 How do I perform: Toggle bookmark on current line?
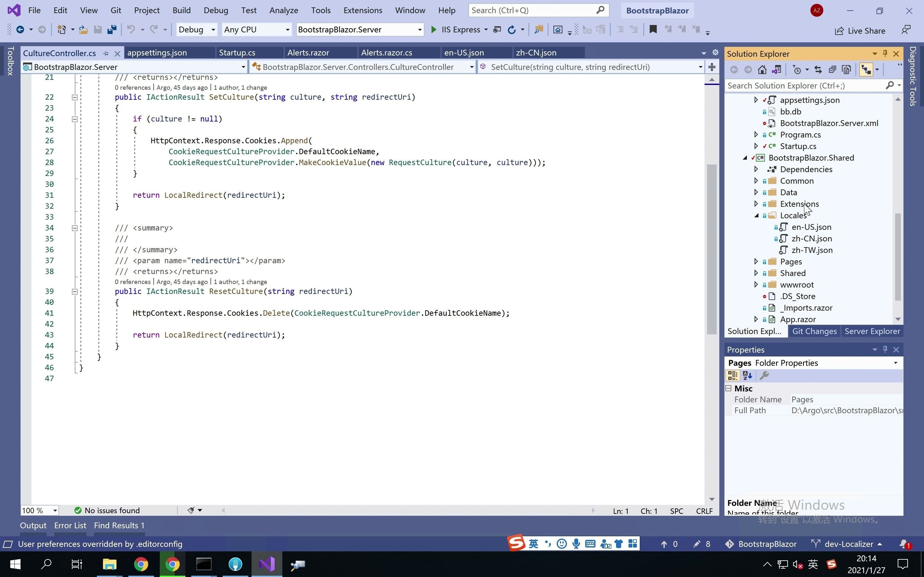[653, 29]
